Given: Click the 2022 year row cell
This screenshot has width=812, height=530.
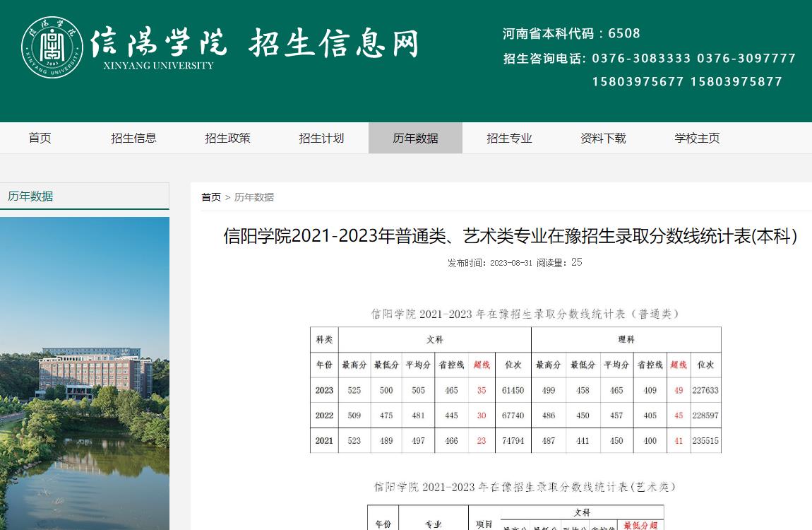Looking at the screenshot, I should click(324, 416).
